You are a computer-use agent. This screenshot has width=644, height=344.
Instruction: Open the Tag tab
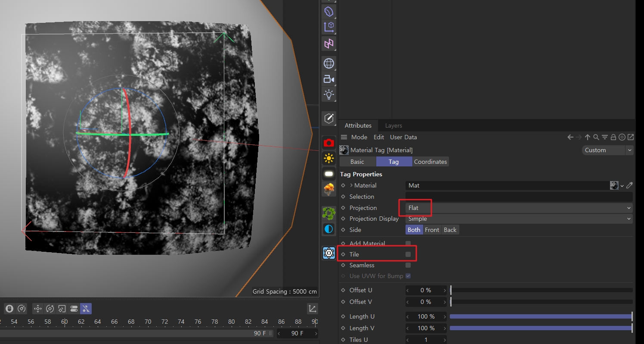pos(394,162)
